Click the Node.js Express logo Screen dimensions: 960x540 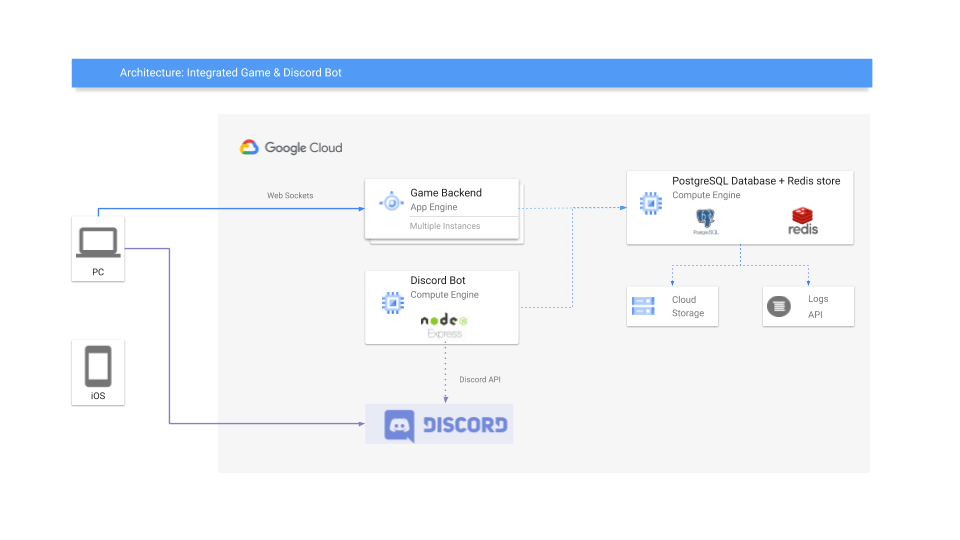tap(444, 326)
